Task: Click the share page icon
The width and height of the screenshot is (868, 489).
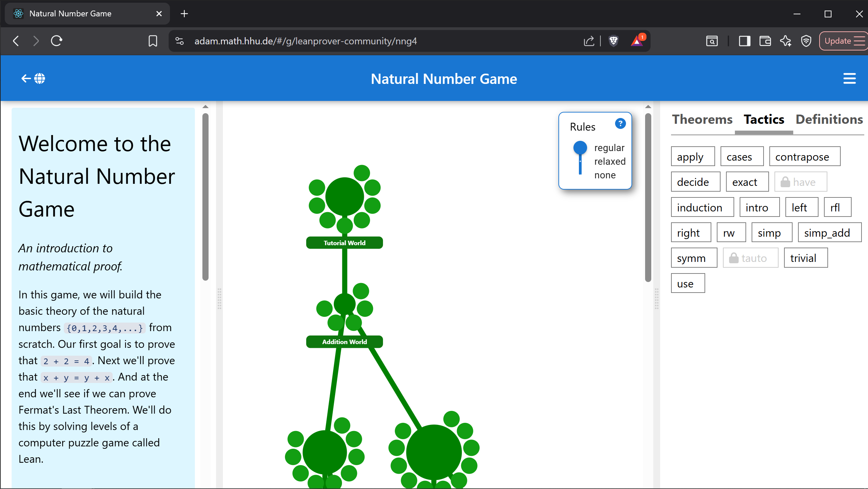Action: pos(589,41)
